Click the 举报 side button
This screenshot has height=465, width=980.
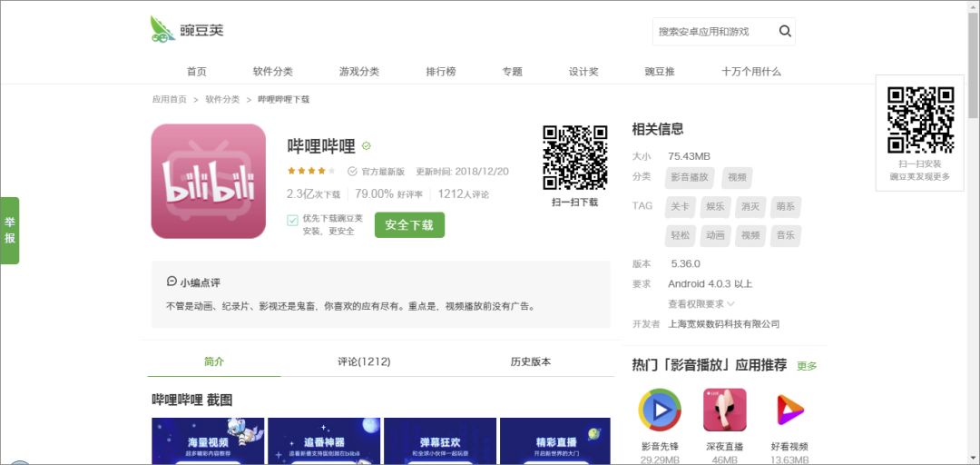click(10, 231)
